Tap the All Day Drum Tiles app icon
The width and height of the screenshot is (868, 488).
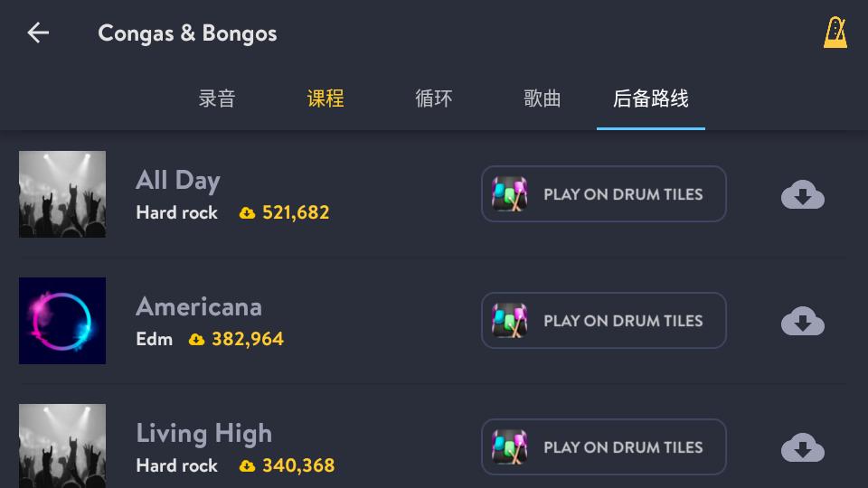(510, 194)
